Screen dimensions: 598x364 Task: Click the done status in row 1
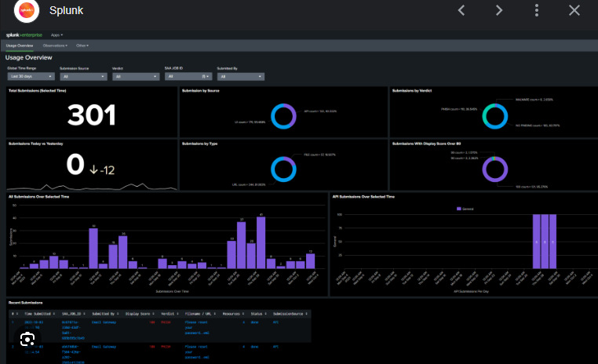(x=254, y=322)
